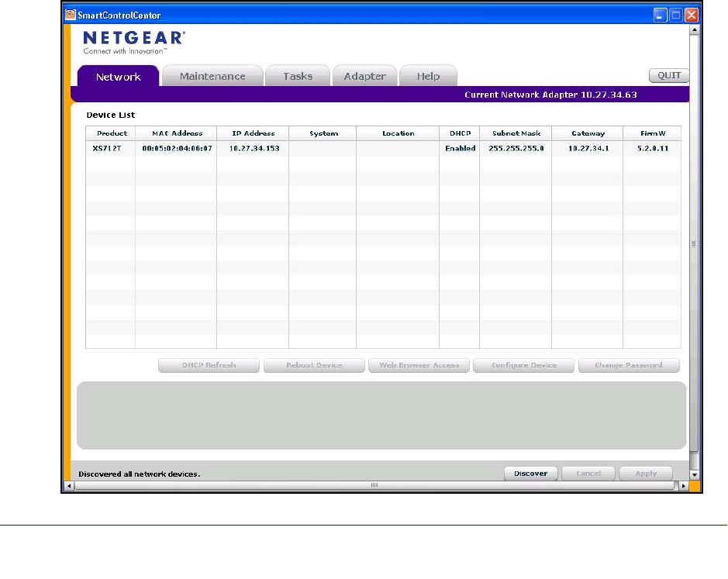Click the Current Network Adapter 10.27.34.63 label
Screen dimensions: 728x579
[x=550, y=95]
